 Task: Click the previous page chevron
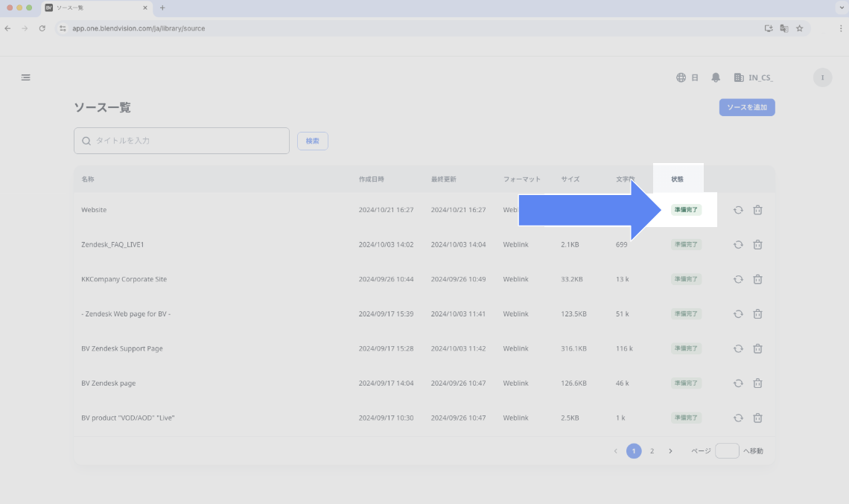point(616,451)
